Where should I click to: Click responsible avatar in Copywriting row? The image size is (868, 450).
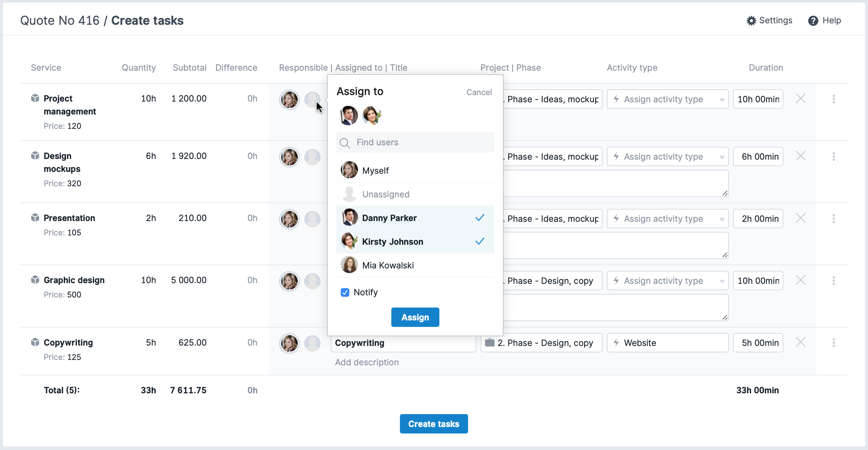pos(289,343)
